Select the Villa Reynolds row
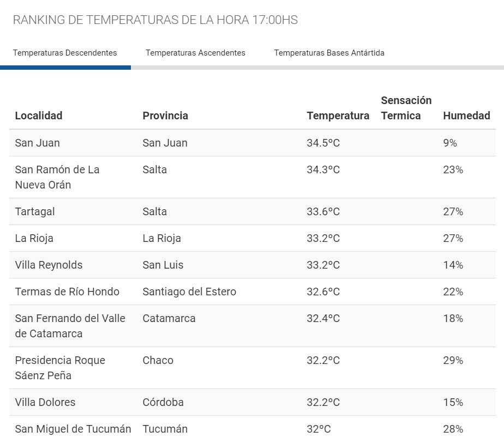 pyautogui.click(x=49, y=265)
